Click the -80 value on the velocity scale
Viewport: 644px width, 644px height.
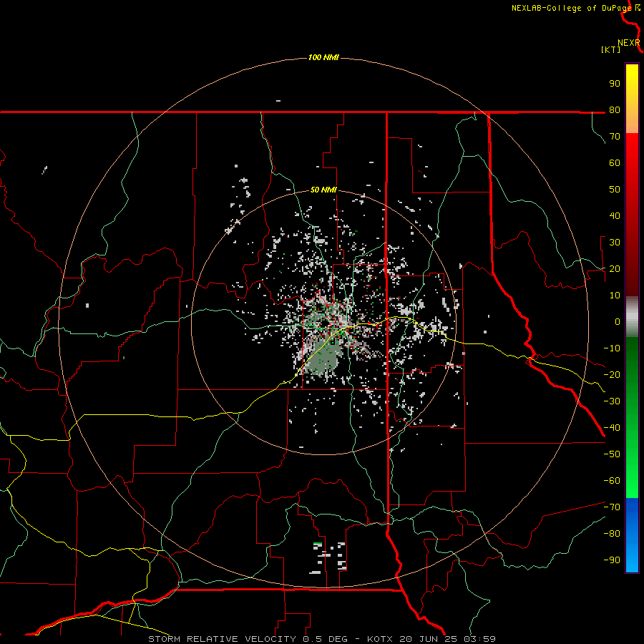612,534
